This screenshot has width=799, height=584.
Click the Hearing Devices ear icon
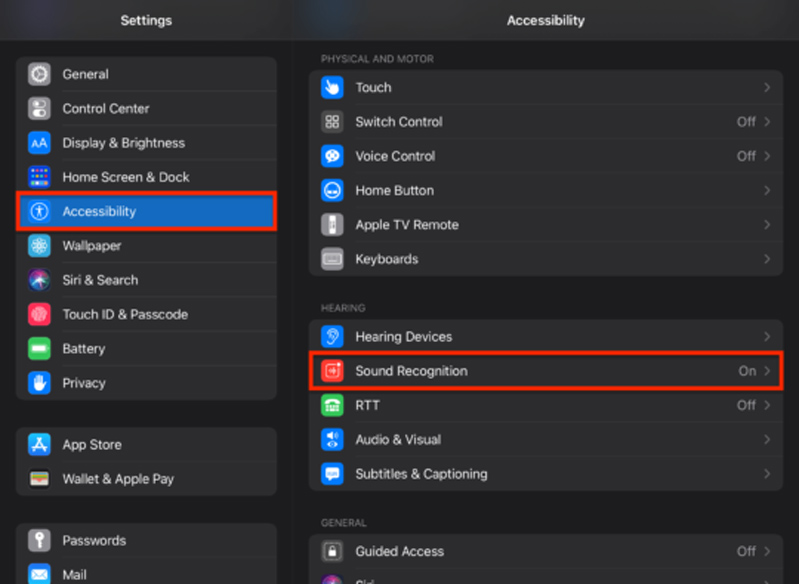click(x=332, y=336)
